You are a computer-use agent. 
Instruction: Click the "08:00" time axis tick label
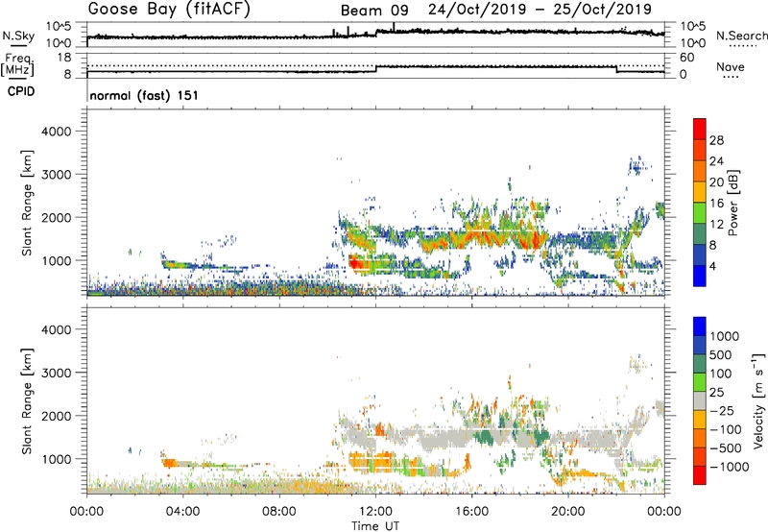tap(278, 512)
